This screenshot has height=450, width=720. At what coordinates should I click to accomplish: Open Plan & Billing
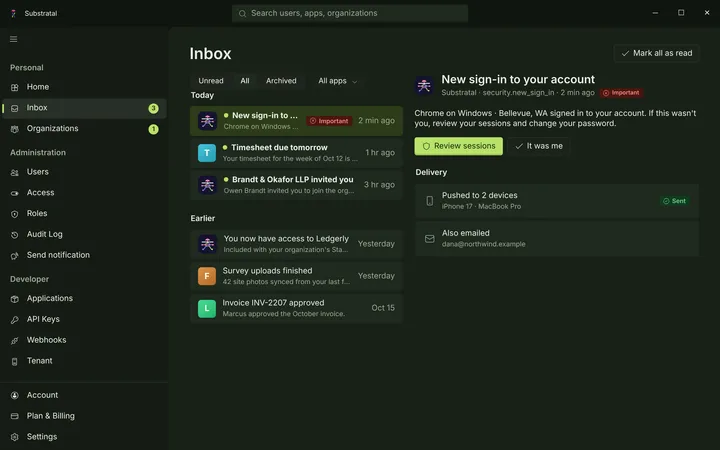pyautogui.click(x=84, y=416)
